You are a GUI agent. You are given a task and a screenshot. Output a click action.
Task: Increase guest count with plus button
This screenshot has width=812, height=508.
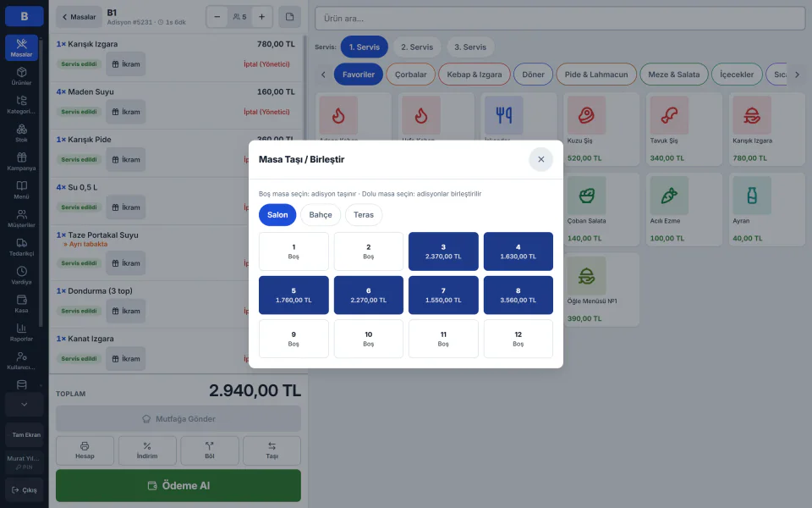click(x=262, y=17)
